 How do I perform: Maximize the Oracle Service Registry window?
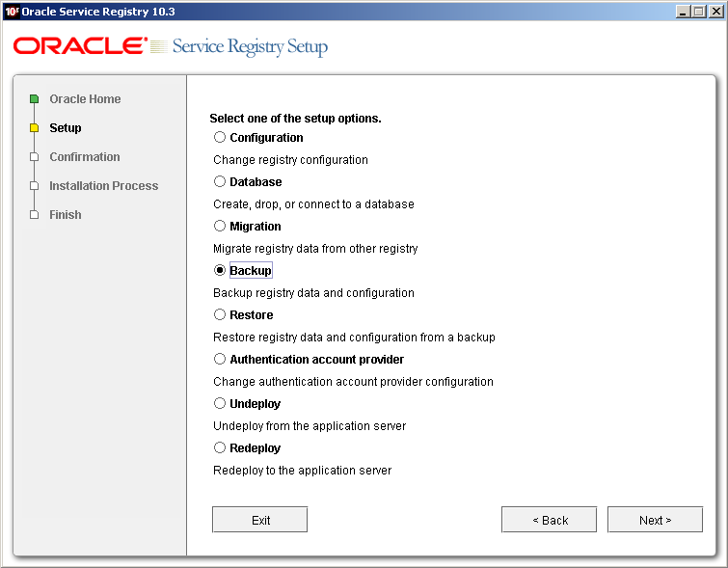click(699, 12)
